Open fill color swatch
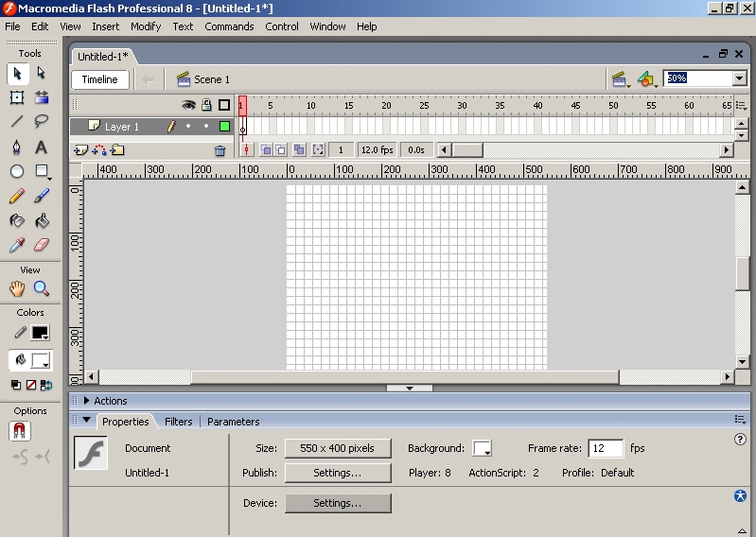 [40, 360]
